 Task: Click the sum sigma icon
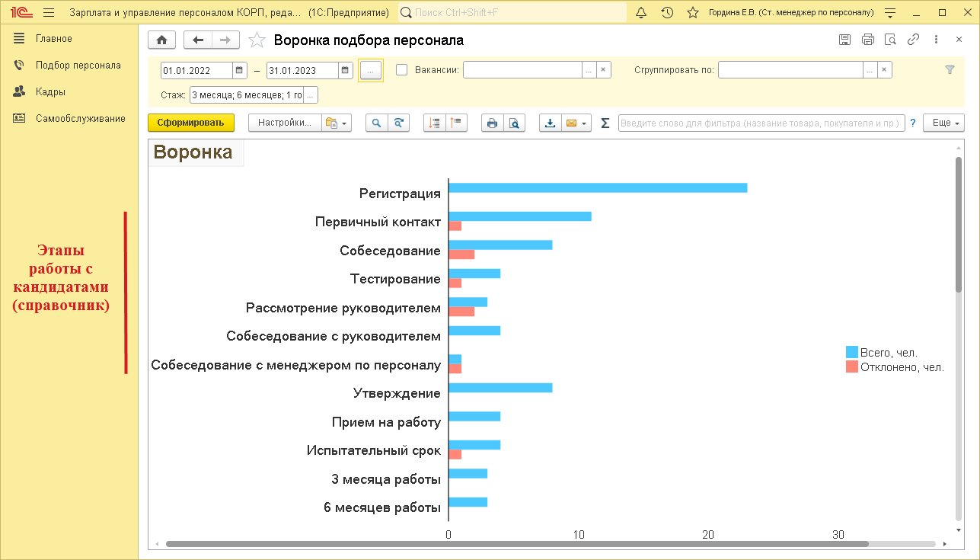(x=605, y=123)
